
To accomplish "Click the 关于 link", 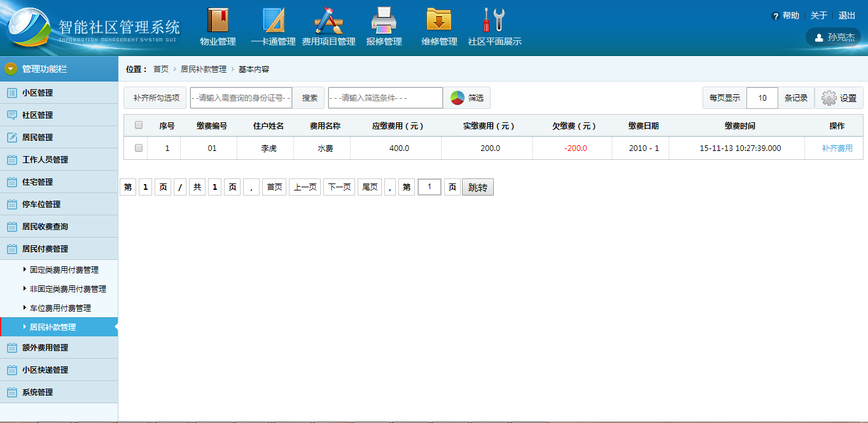I will [x=819, y=16].
